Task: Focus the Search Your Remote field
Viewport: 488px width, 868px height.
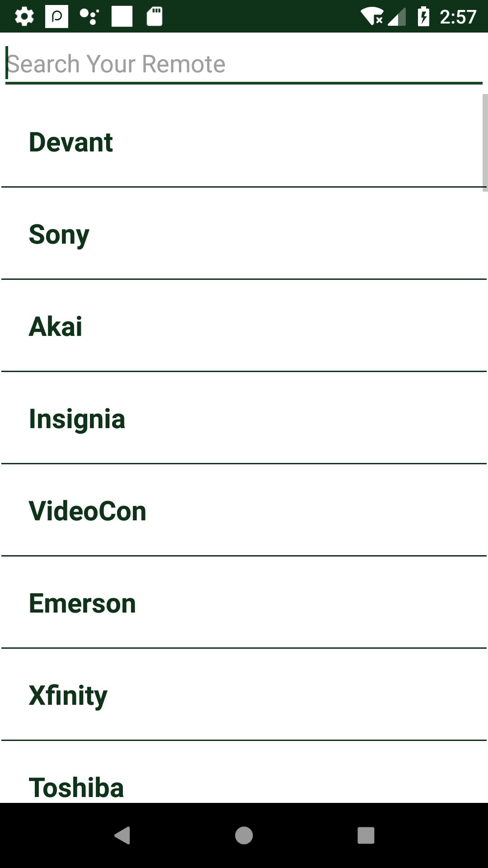Action: 244,64
